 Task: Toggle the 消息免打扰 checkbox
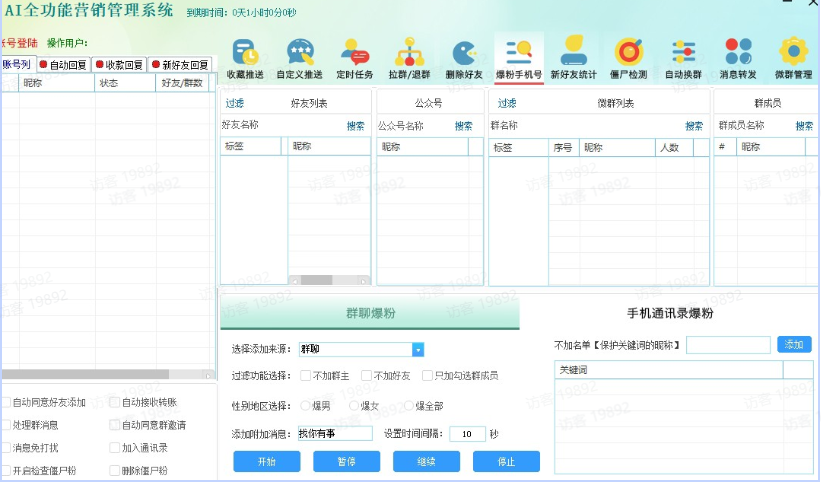click(x=7, y=448)
